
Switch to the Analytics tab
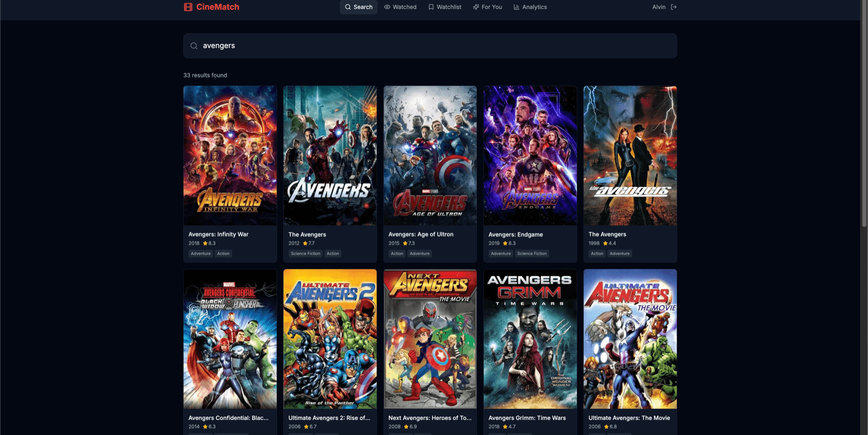point(530,7)
